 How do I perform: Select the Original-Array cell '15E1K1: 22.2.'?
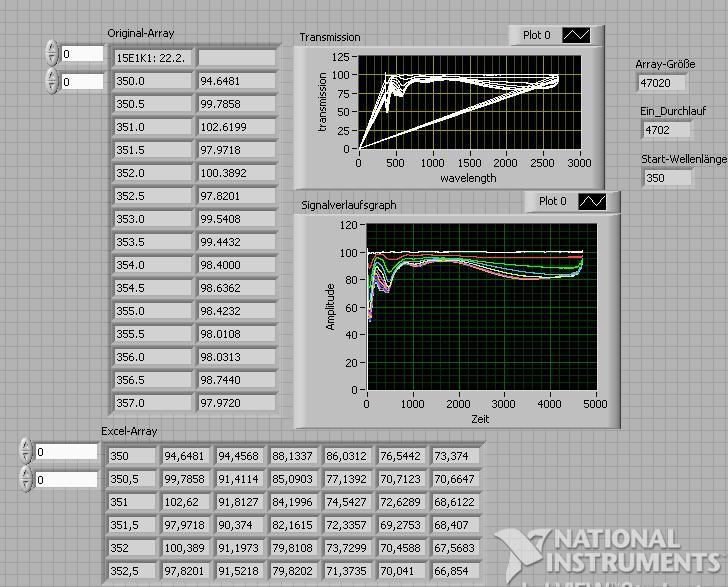pos(153,58)
